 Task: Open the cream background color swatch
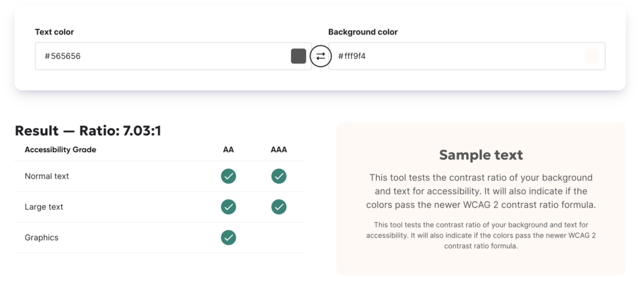point(592,56)
